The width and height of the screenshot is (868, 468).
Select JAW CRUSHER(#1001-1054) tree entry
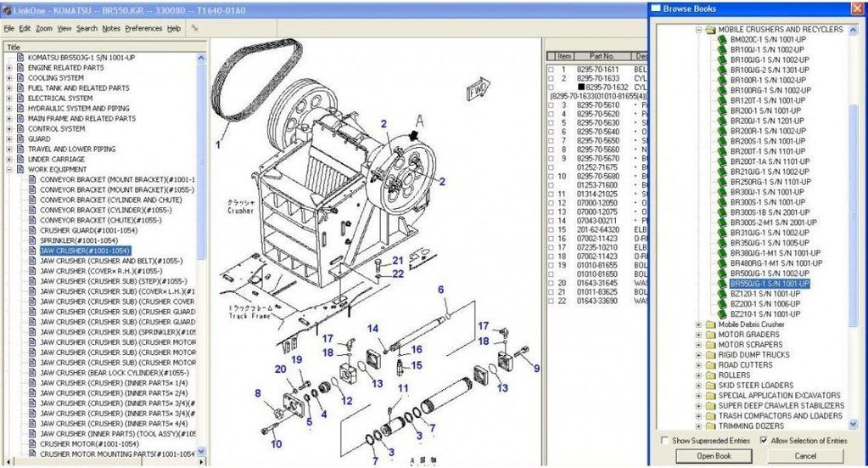tap(85, 251)
